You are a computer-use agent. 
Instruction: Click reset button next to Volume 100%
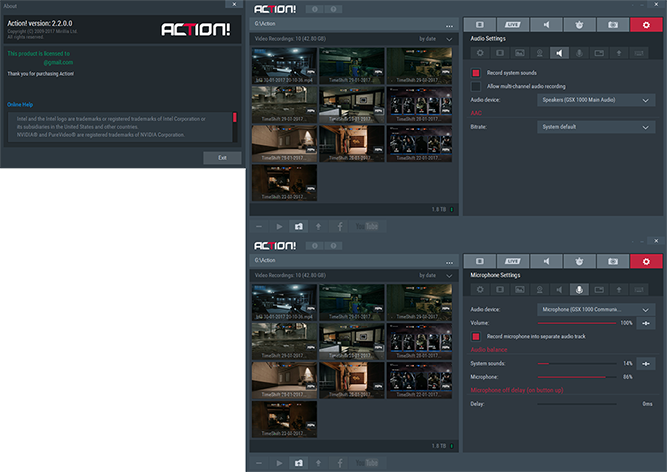pyautogui.click(x=646, y=323)
